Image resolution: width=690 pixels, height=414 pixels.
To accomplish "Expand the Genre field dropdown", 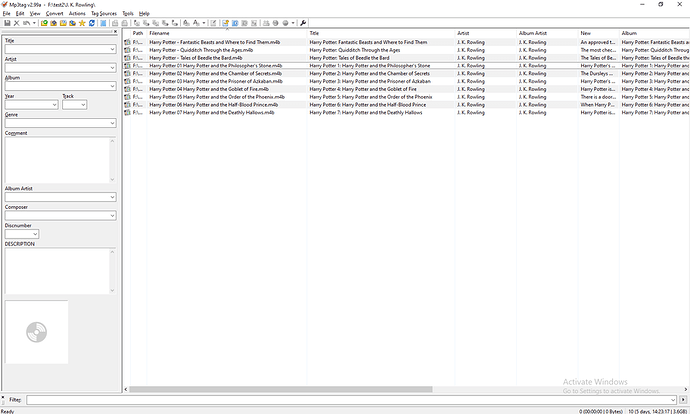I will click(x=112, y=123).
